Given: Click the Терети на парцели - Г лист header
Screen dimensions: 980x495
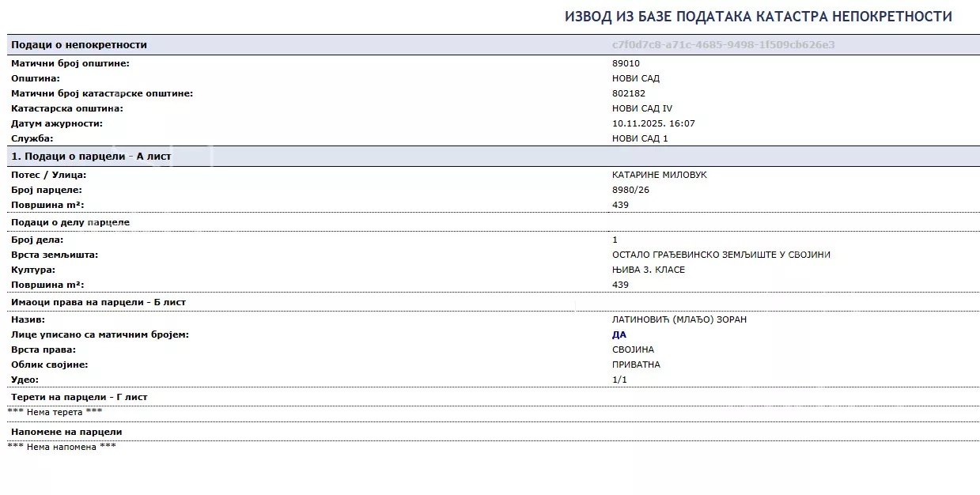Looking at the screenshot, I should coord(79,397).
